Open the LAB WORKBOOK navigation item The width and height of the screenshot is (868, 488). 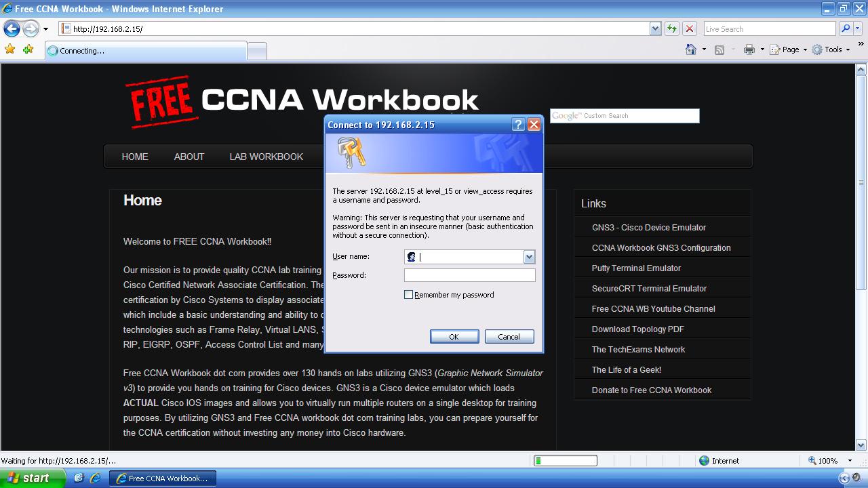267,157
